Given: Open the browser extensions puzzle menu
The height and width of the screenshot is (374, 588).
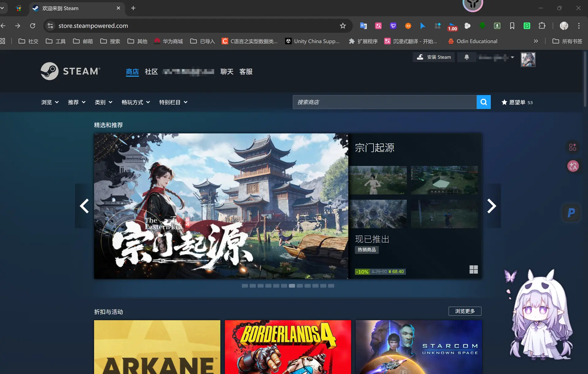Looking at the screenshot, I should 542,26.
